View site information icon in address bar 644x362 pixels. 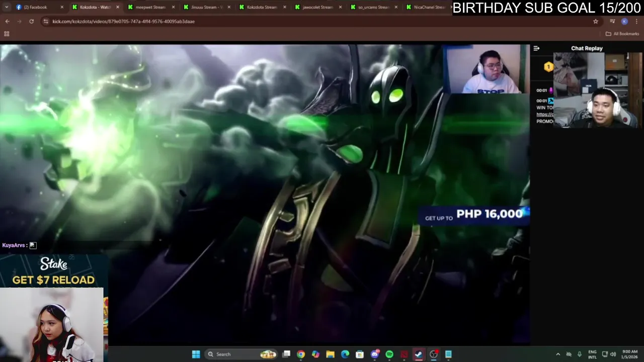(46, 21)
